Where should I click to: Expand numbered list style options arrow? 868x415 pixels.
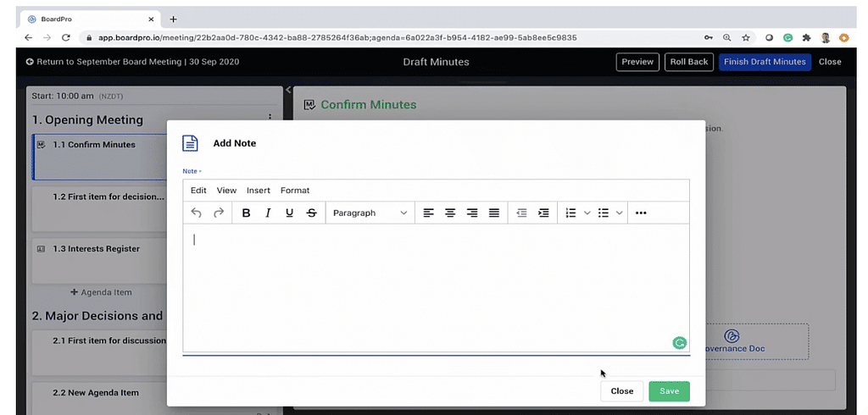pos(587,213)
